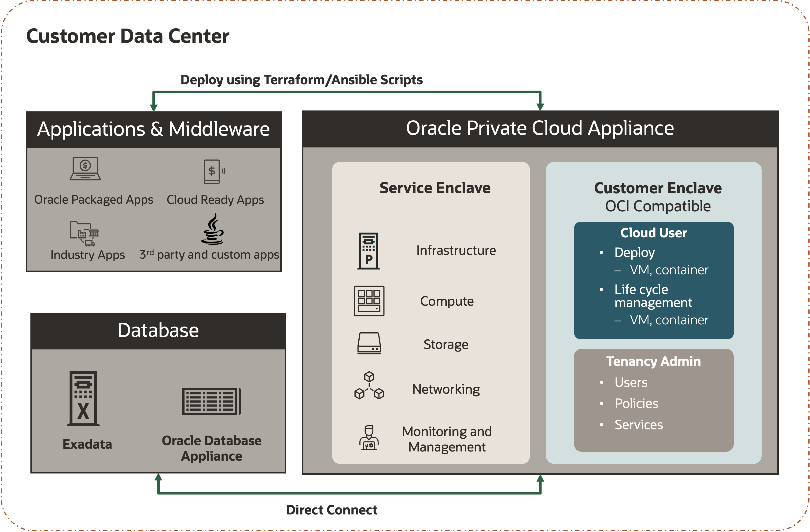Click the Compute grid icon
Screen dimensions: 810x532
[x=369, y=301]
